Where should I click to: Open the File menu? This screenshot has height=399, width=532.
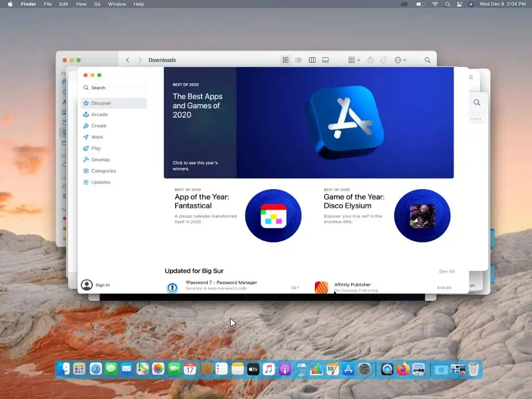click(x=47, y=4)
